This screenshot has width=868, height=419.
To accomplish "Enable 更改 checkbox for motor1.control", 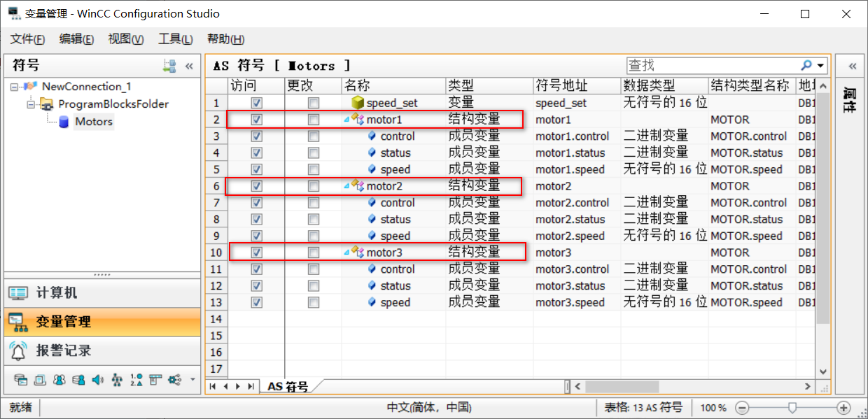I will tap(313, 136).
